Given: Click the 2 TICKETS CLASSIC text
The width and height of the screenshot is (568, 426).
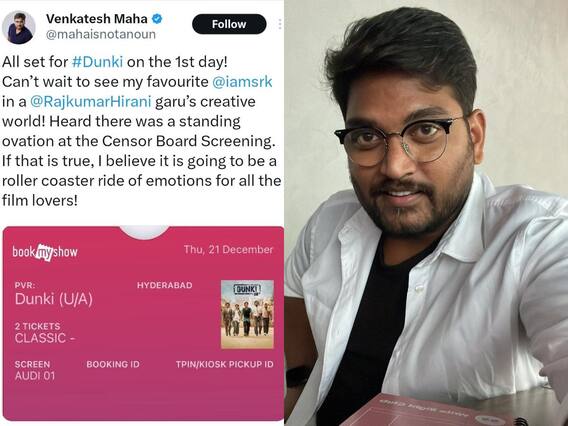Looking at the screenshot, I should (45, 333).
